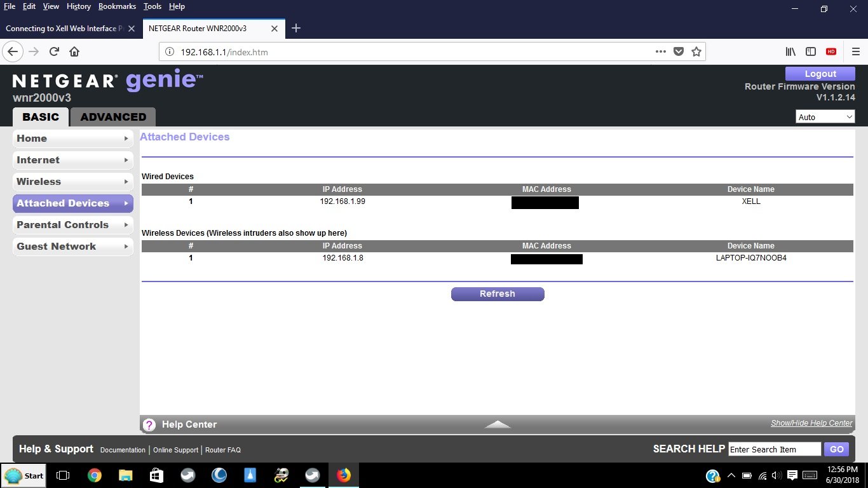Bookmark this page with the star icon
The width and height of the screenshot is (868, 488).
[x=696, y=51]
